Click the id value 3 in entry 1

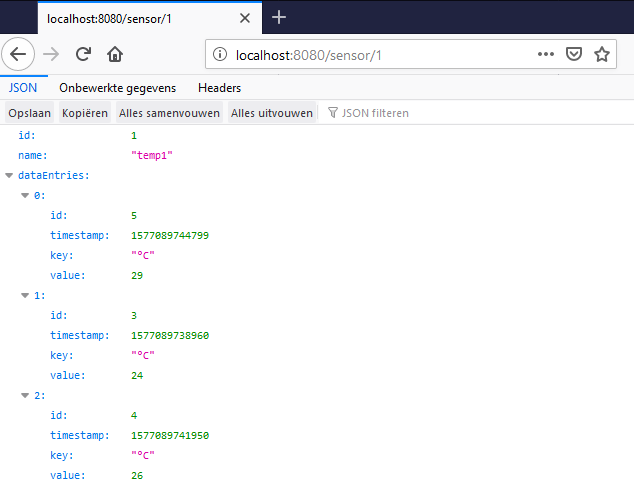pos(134,316)
